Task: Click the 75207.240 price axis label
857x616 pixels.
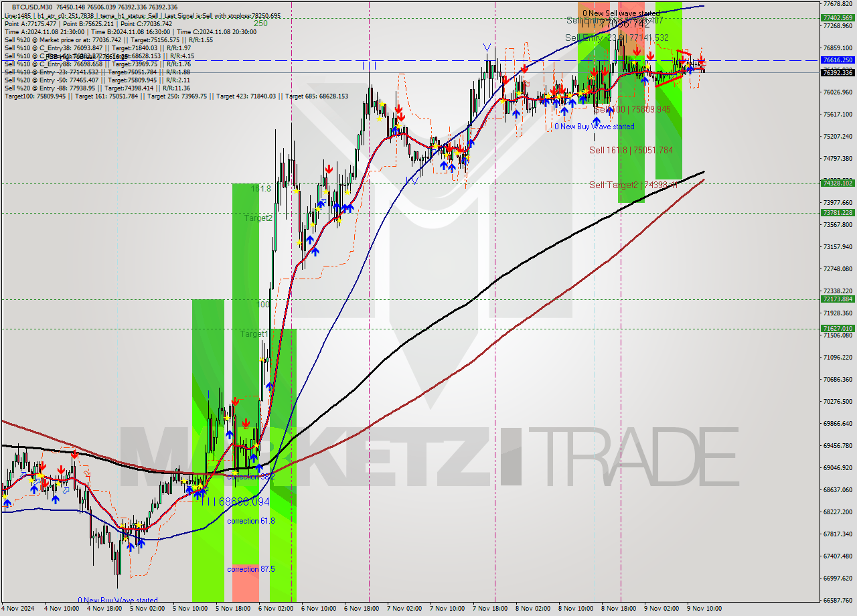Action: click(x=838, y=137)
